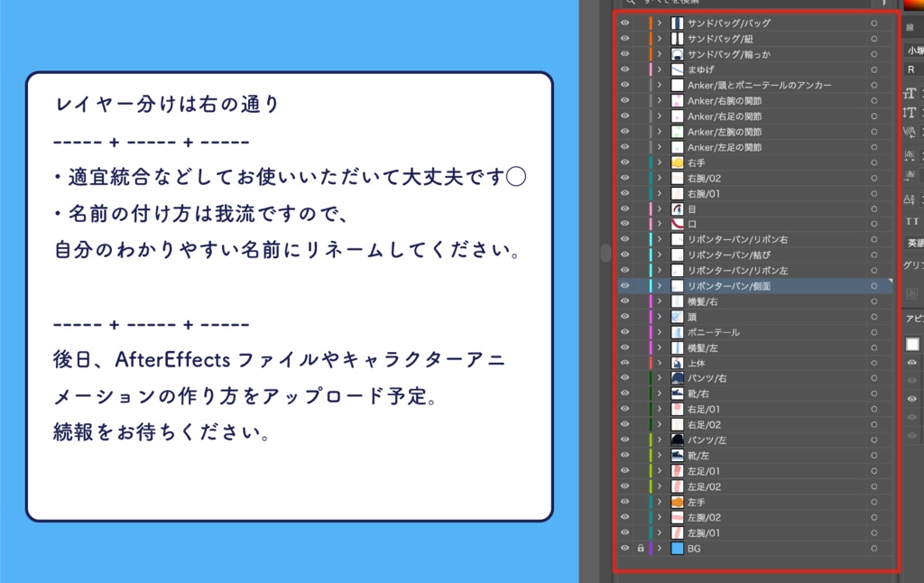Click target circle of BG layer

click(873, 548)
